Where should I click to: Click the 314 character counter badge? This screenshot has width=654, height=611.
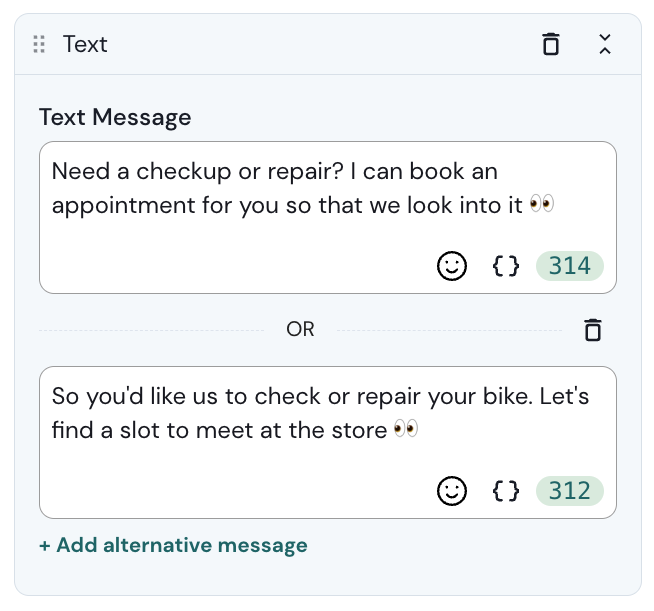pyautogui.click(x=570, y=266)
